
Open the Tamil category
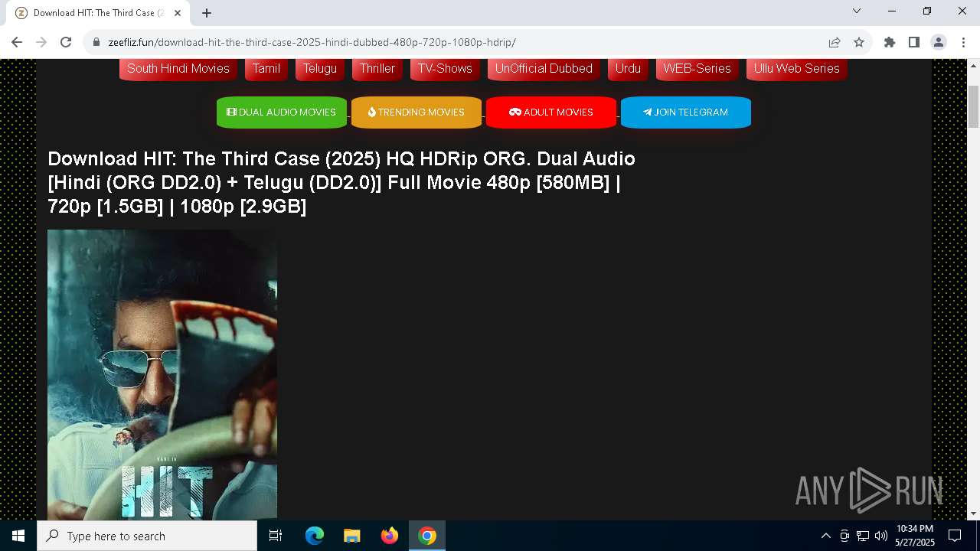point(266,68)
